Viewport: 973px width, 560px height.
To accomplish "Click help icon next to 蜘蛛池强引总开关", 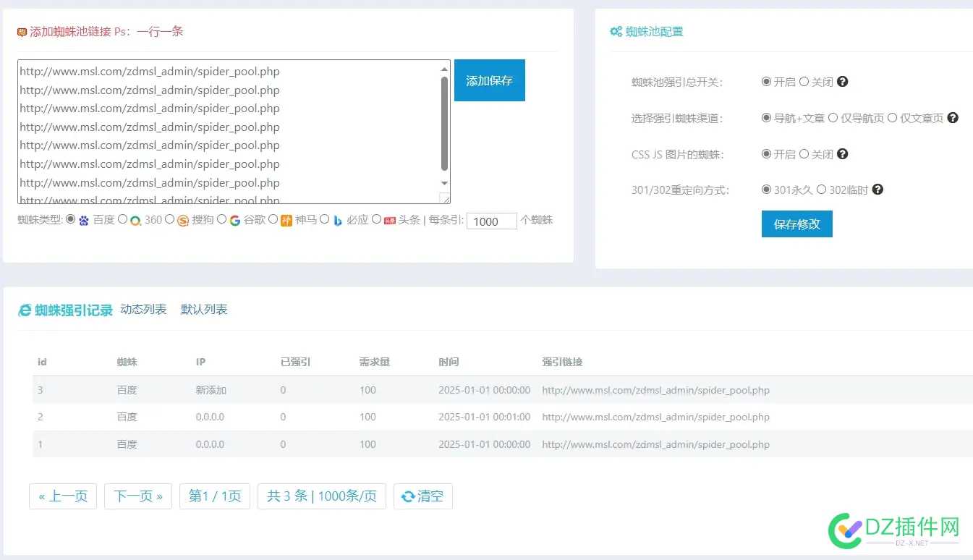I will point(842,82).
